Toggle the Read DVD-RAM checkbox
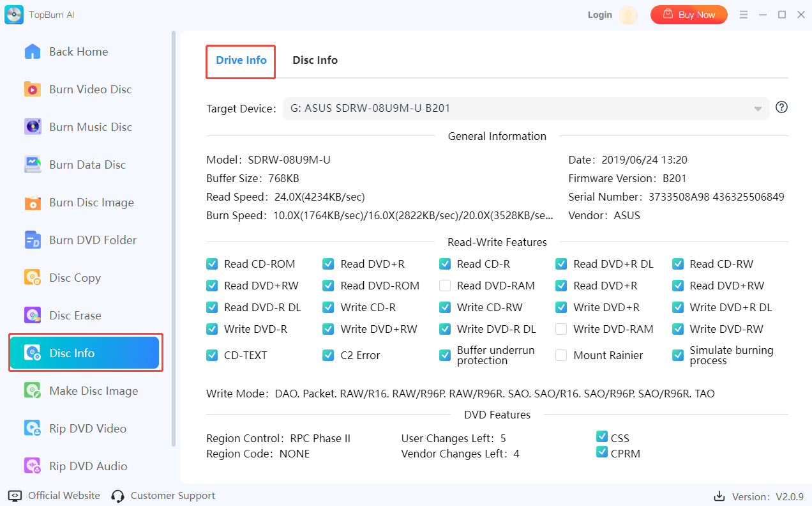 click(445, 286)
